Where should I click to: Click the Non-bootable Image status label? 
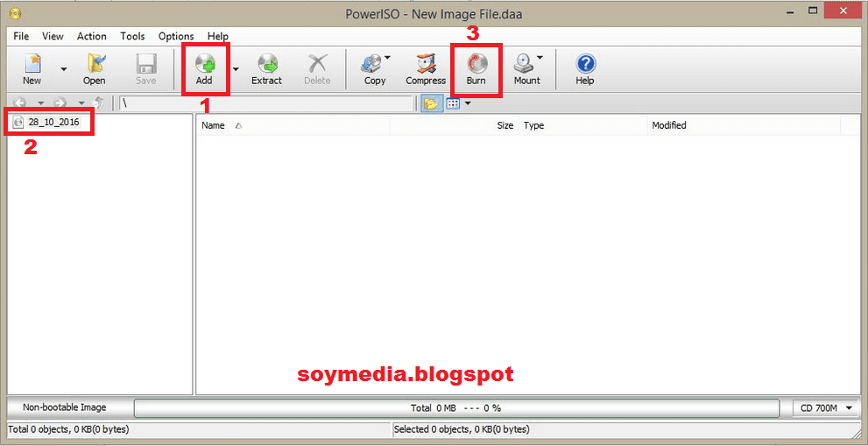(65, 407)
